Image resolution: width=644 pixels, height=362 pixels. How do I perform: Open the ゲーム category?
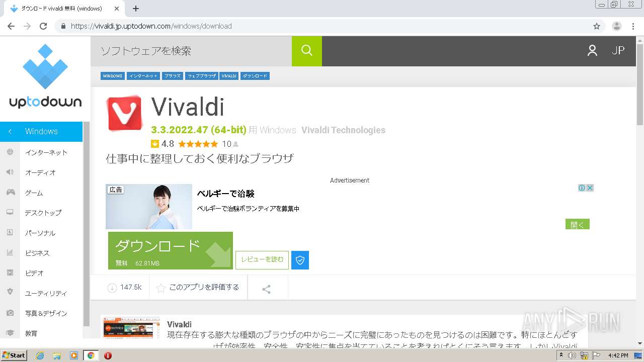(x=34, y=193)
